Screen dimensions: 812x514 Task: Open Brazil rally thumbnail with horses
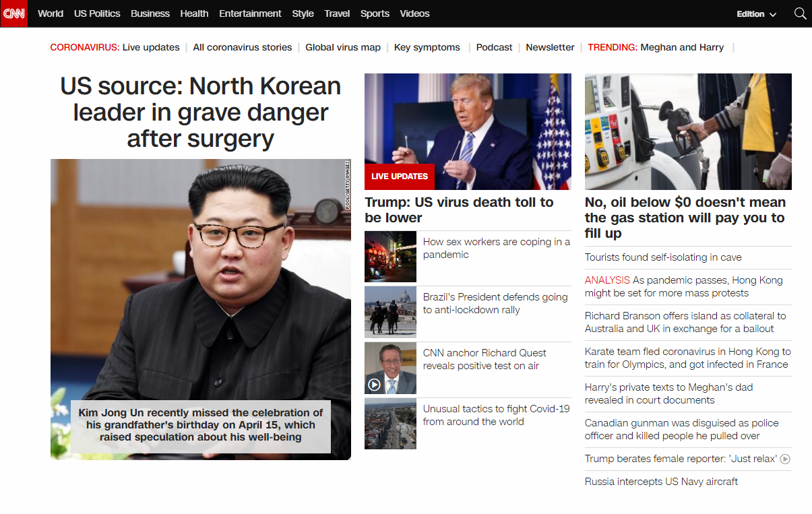390,312
